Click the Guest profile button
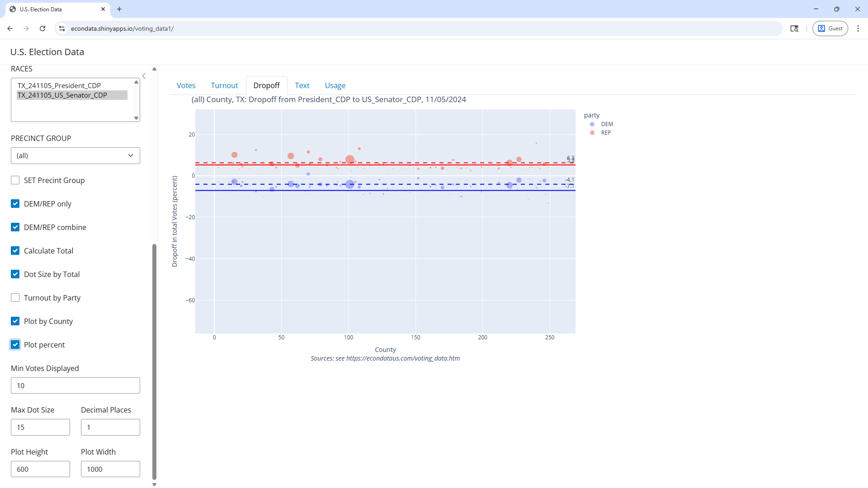868x488 pixels. click(x=830, y=28)
